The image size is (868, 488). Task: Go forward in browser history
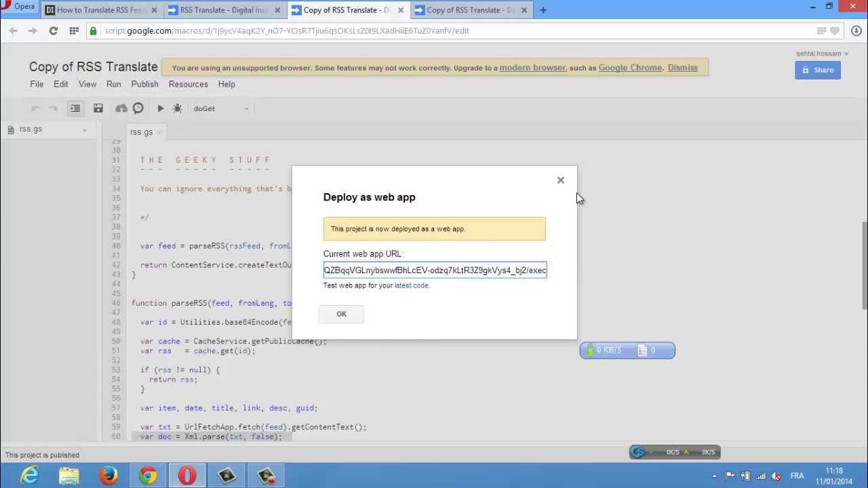33,30
